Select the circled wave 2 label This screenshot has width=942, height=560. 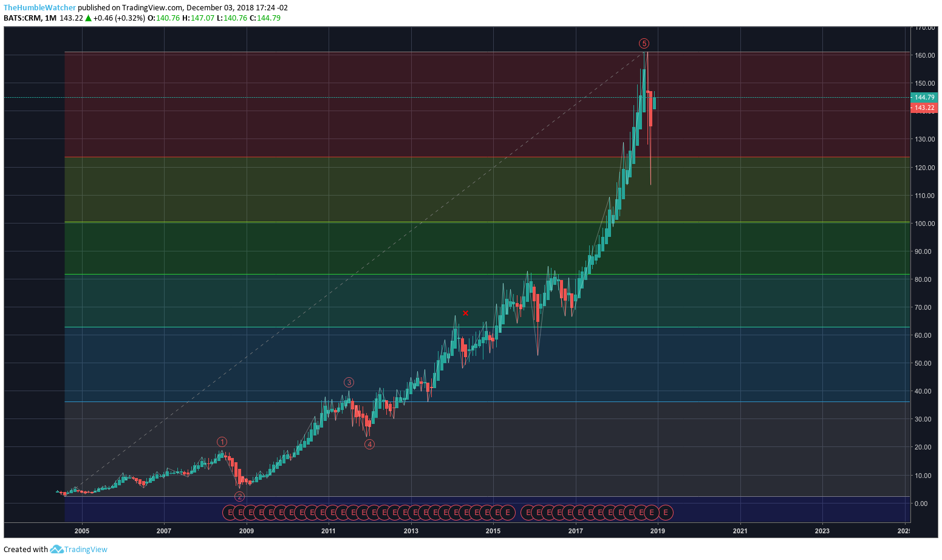(240, 496)
